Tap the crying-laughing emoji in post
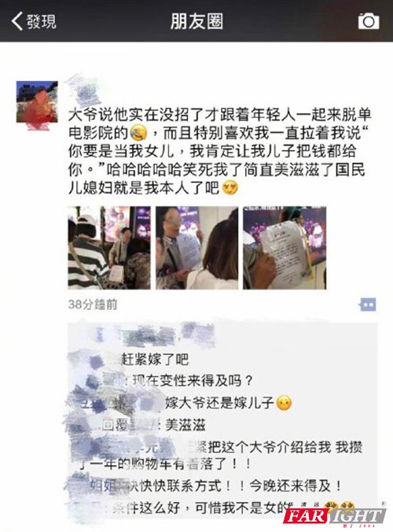The height and width of the screenshot is (532, 393). (138, 133)
